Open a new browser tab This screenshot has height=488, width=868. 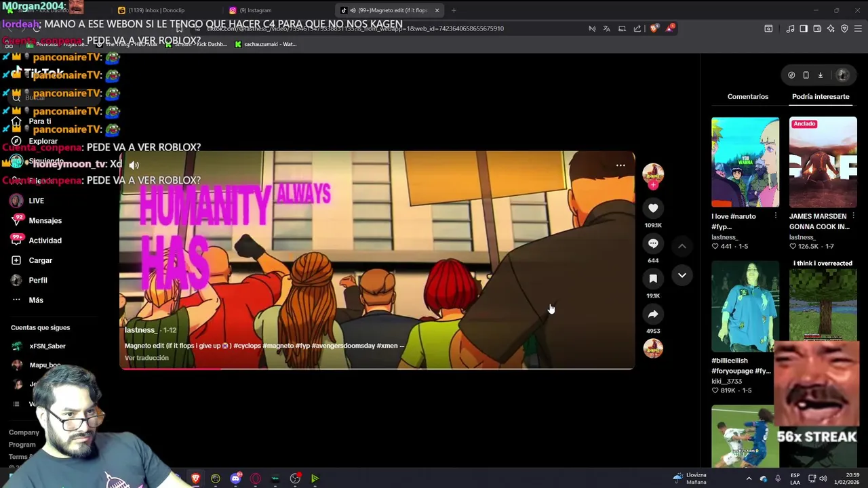[x=454, y=10]
